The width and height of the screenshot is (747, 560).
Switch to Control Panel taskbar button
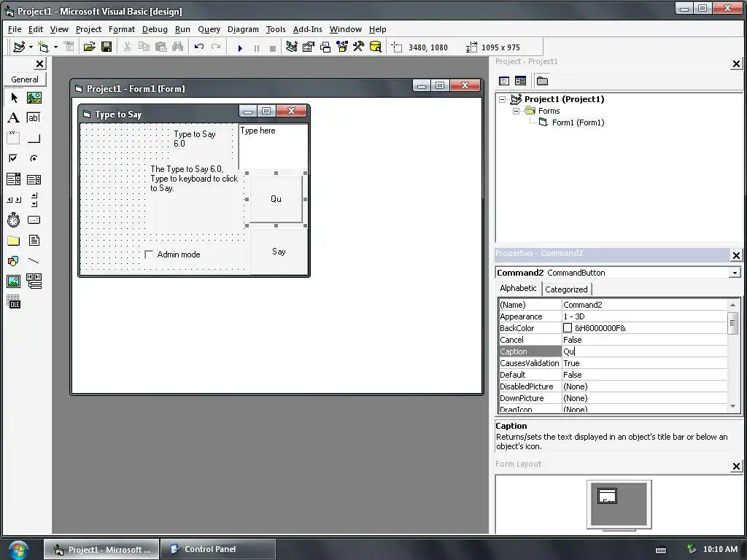pos(217,549)
